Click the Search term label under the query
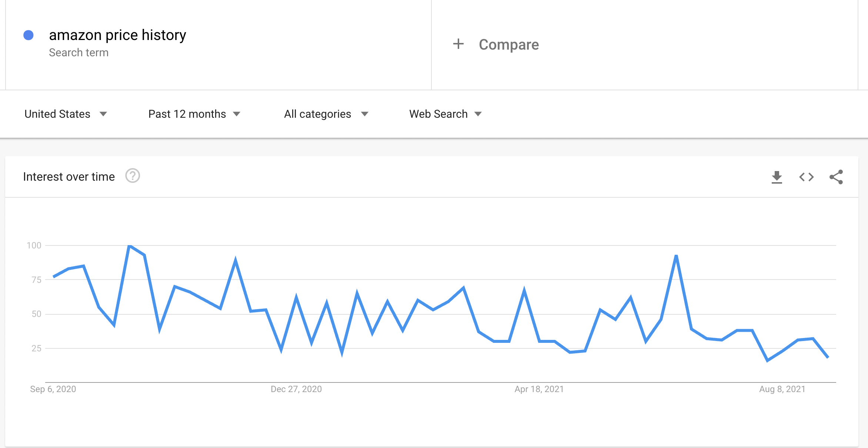Viewport: 868px width, 448px height. [x=79, y=52]
